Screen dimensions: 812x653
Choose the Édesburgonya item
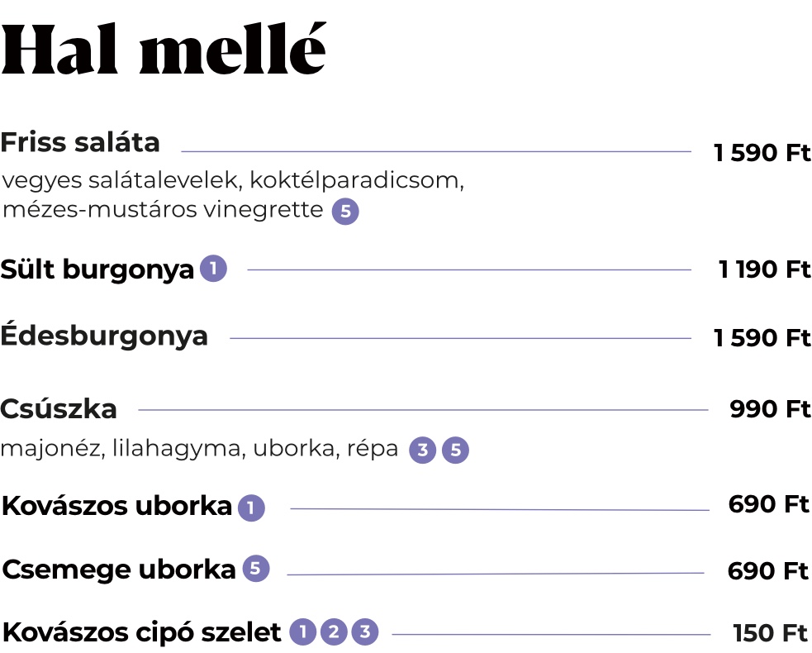(x=104, y=335)
